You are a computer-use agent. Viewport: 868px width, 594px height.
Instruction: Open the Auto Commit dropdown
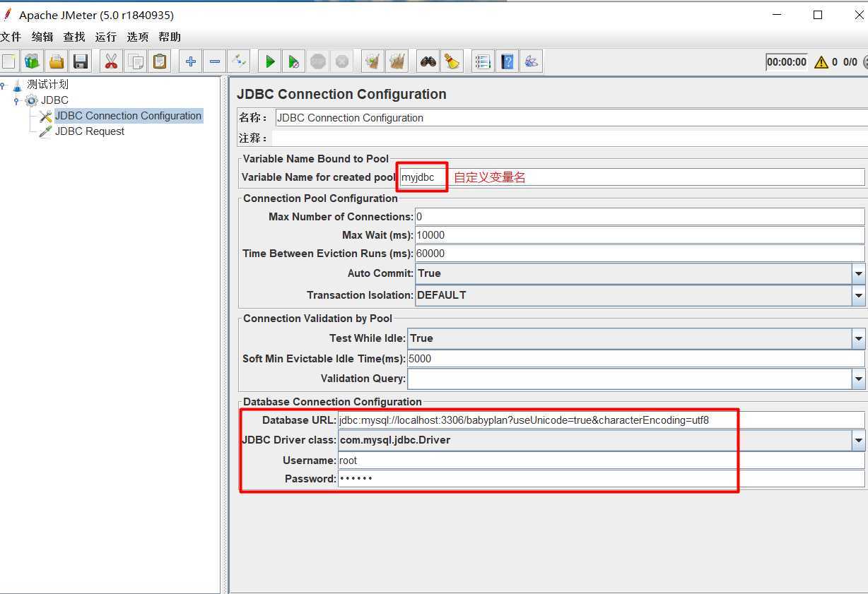[x=858, y=273]
